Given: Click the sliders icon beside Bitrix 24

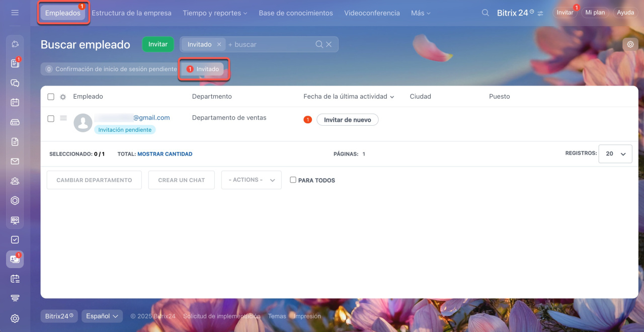Looking at the screenshot, I should [540, 13].
